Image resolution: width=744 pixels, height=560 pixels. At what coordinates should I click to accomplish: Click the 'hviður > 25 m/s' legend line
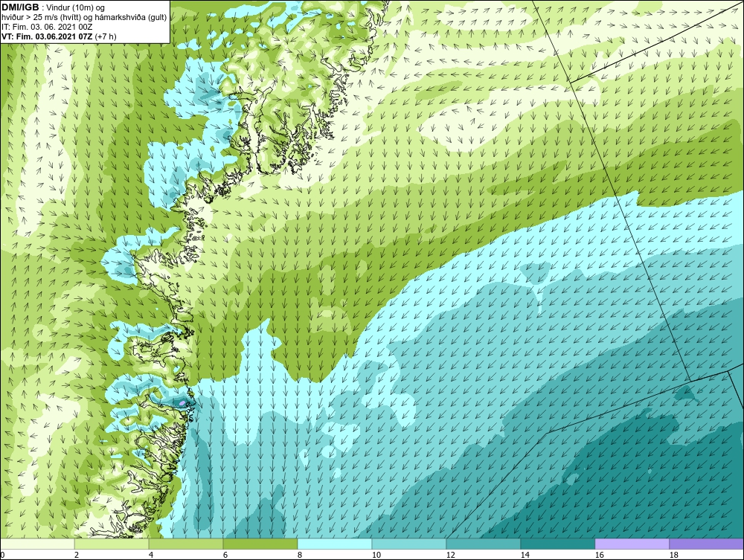pyautogui.click(x=84, y=18)
